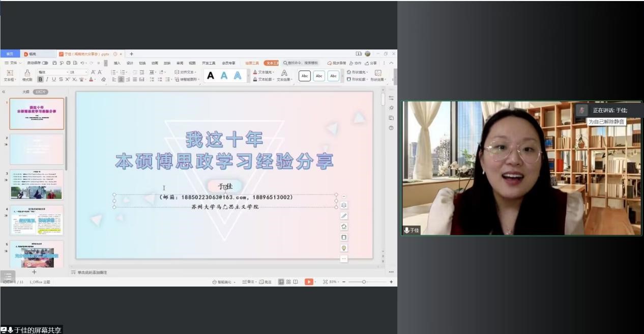Screen dimensions: 644x334
Task: Select the second slide thumbnail
Action: pos(36,149)
